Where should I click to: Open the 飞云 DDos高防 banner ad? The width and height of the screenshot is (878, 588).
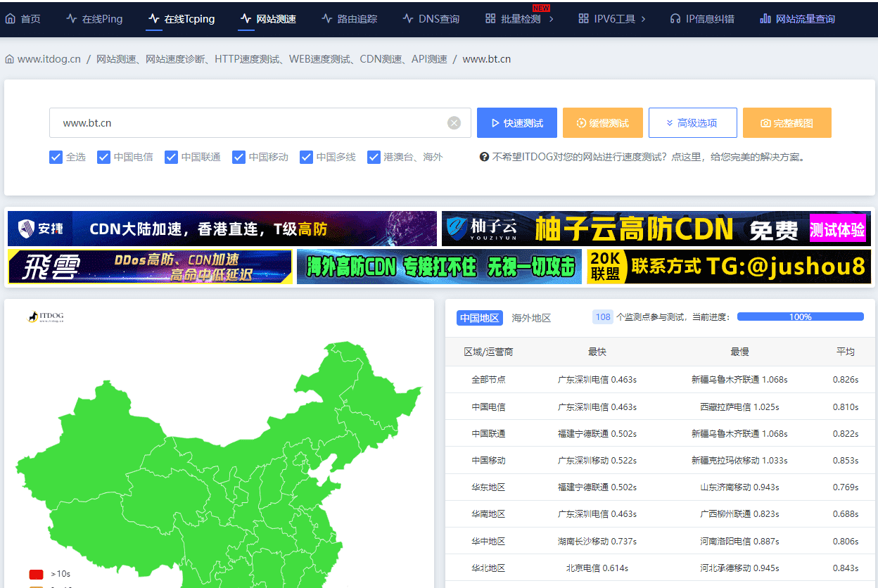(150, 267)
